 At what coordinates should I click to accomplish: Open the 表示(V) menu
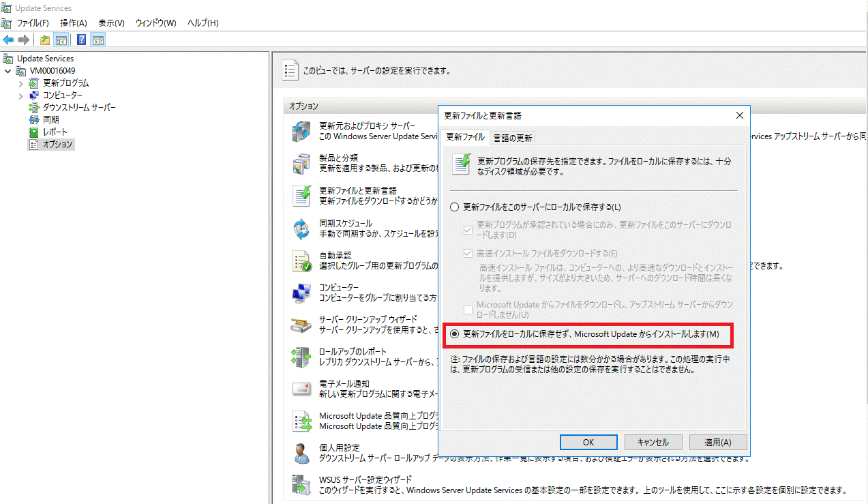pos(111,23)
